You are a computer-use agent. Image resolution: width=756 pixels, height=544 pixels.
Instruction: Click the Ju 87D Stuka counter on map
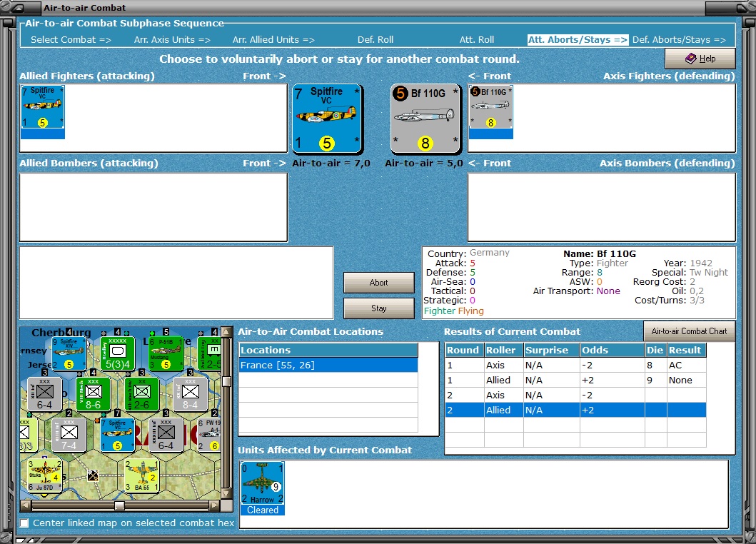(x=45, y=475)
